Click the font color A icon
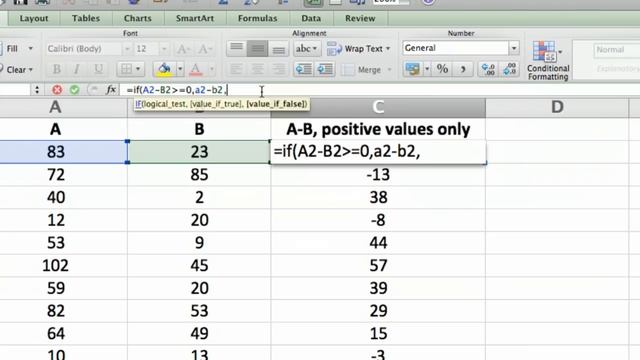 coord(196,69)
